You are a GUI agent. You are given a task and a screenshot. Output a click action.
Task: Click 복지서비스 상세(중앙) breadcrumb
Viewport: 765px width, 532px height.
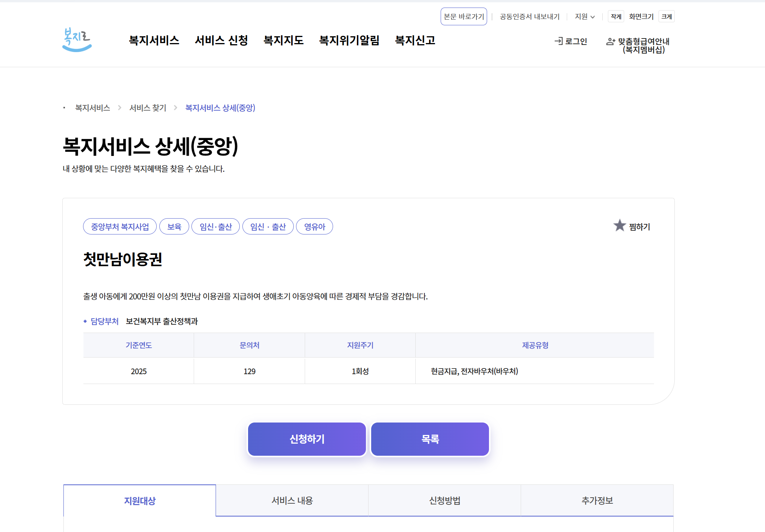220,108
